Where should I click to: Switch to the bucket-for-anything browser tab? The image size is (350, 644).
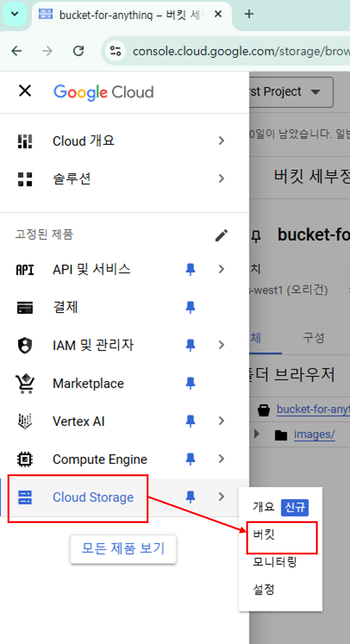pyautogui.click(x=131, y=15)
